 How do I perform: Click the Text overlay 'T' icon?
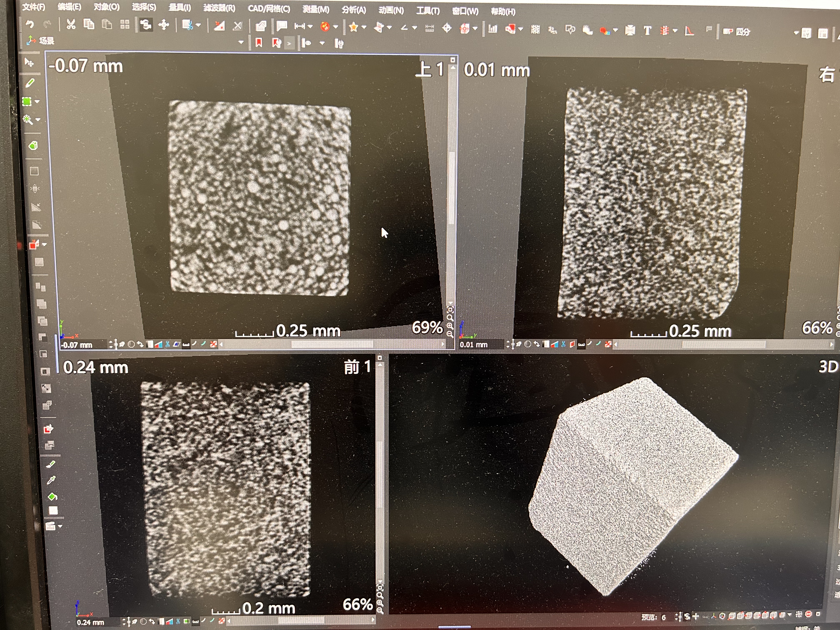(x=647, y=30)
